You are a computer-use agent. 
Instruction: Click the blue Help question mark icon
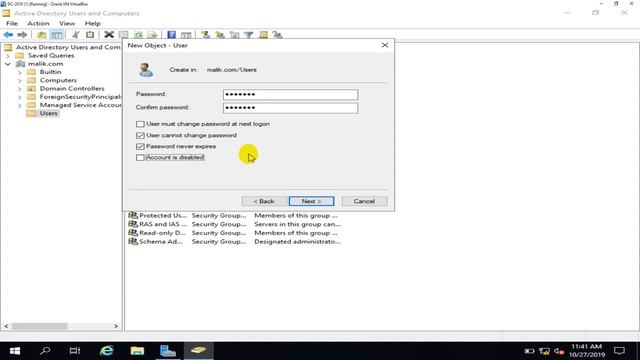[x=171, y=35]
